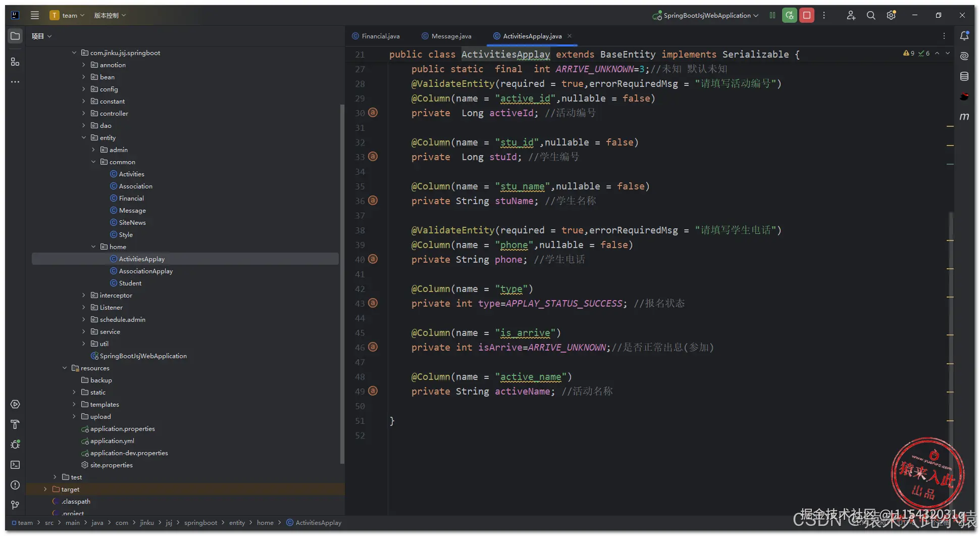The image size is (980, 536).
Task: Open site.properties file
Action: click(x=111, y=465)
